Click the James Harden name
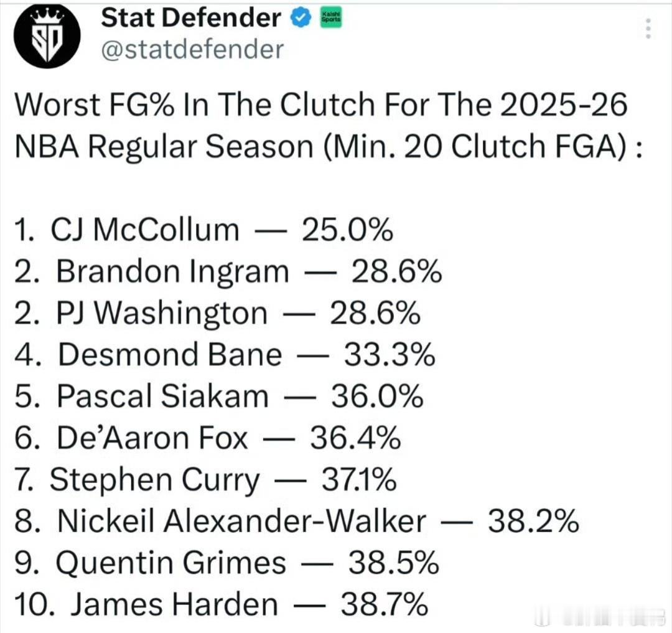This screenshot has height=633, width=672. [x=174, y=605]
